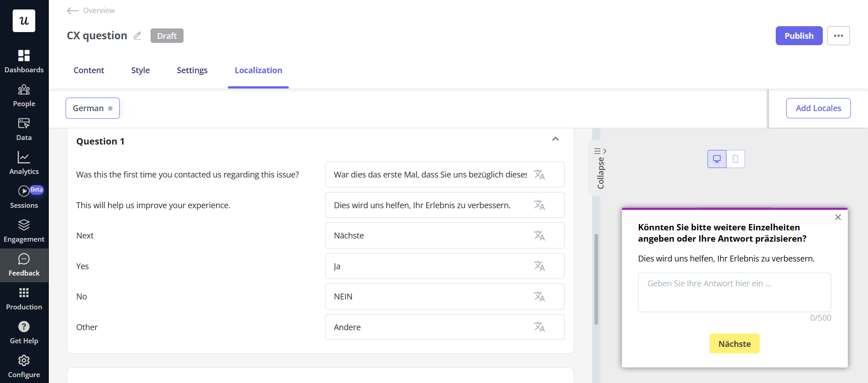
Task: Publish the survey
Action: (799, 36)
